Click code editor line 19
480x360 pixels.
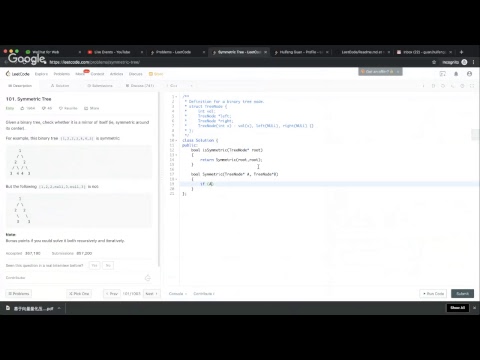coord(328,184)
